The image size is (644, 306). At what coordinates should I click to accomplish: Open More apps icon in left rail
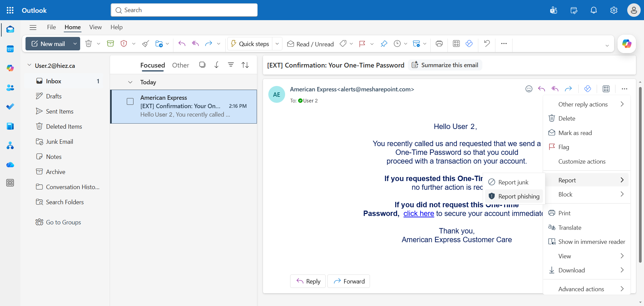[x=10, y=183]
